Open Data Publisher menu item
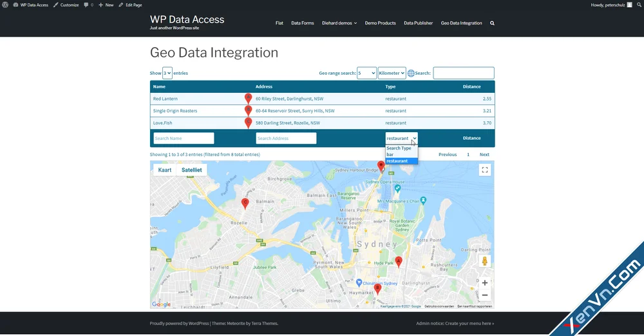The width and height of the screenshot is (644, 336). 418,23
